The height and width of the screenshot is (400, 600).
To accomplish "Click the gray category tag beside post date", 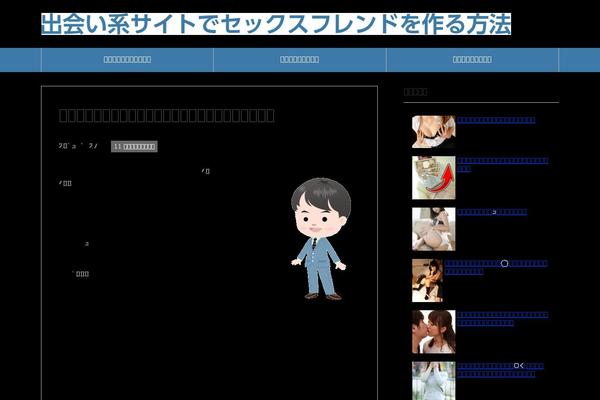I will click(134, 146).
